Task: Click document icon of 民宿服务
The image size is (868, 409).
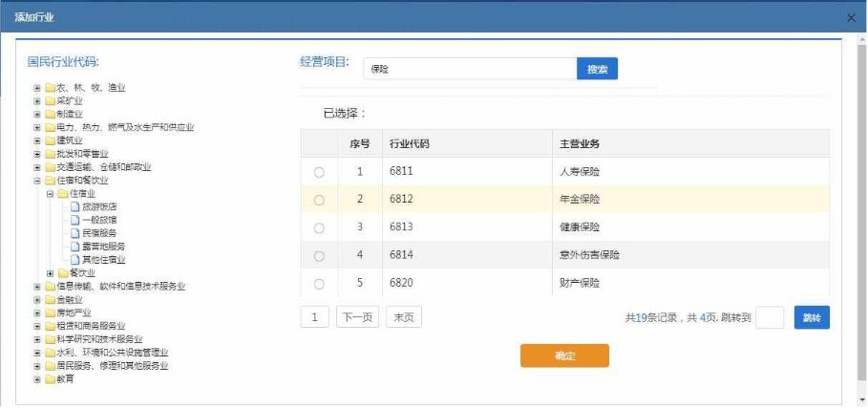Action: coord(75,233)
